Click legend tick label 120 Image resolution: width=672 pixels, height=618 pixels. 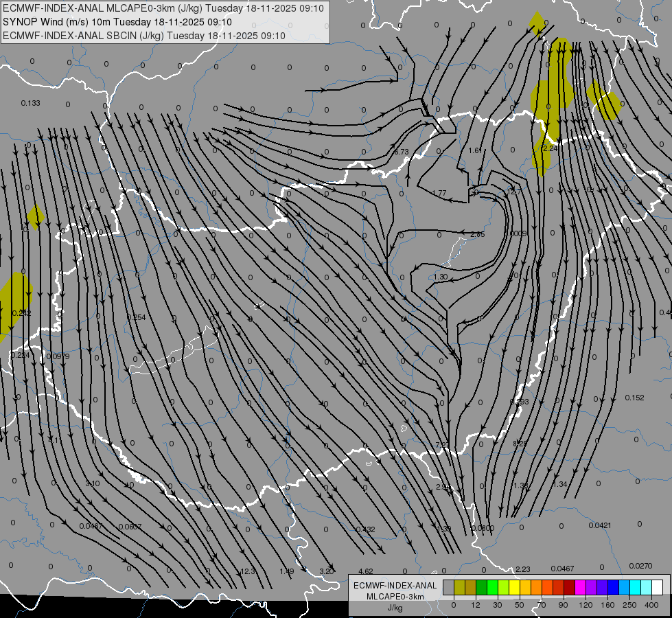point(586,605)
